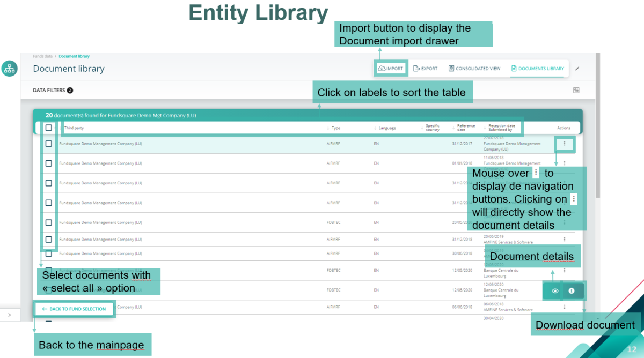Click the pin icon beside Documents Library
The image size is (644, 358).
(577, 69)
